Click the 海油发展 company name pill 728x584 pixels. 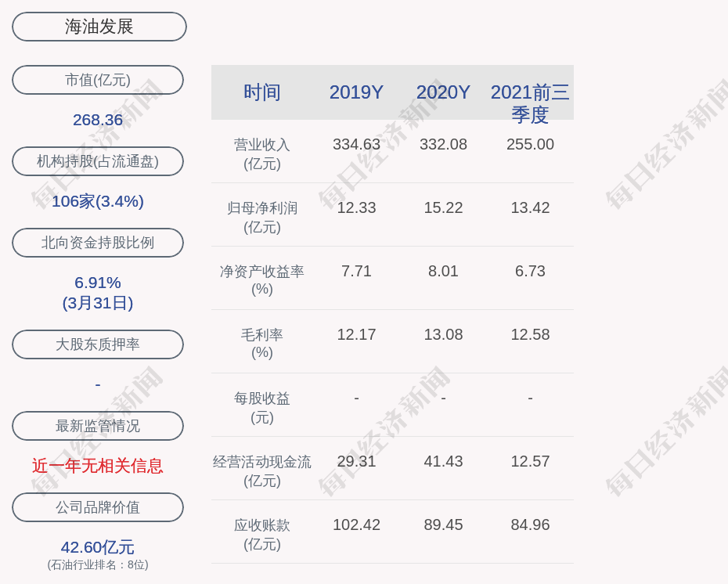point(99,27)
